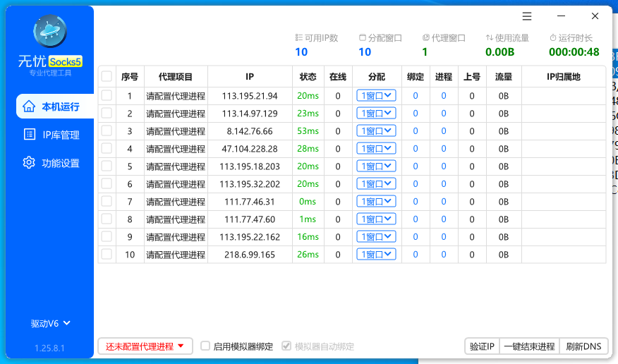Viewport: 618px width, 364px height.
Task: Click the 分配窗口 window icon
Action: (x=362, y=38)
